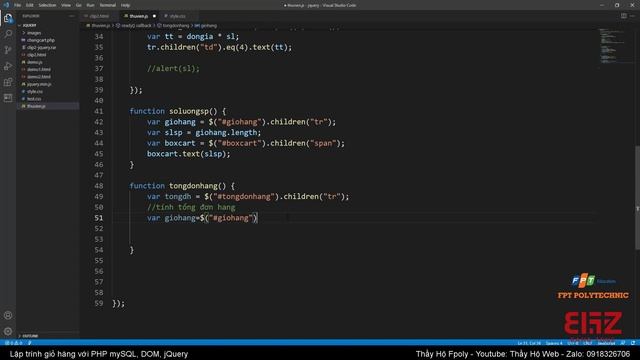Click CRLF end-of-line setting

pos(588,343)
